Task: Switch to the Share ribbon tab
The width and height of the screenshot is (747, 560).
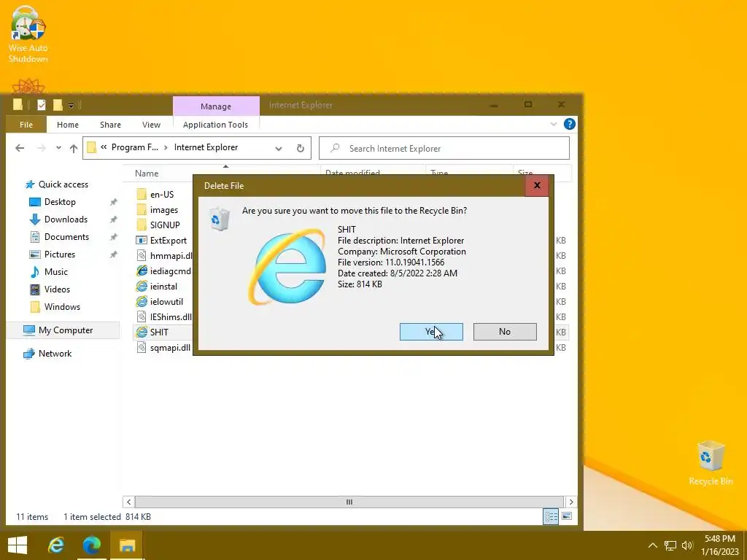Action: (x=110, y=125)
